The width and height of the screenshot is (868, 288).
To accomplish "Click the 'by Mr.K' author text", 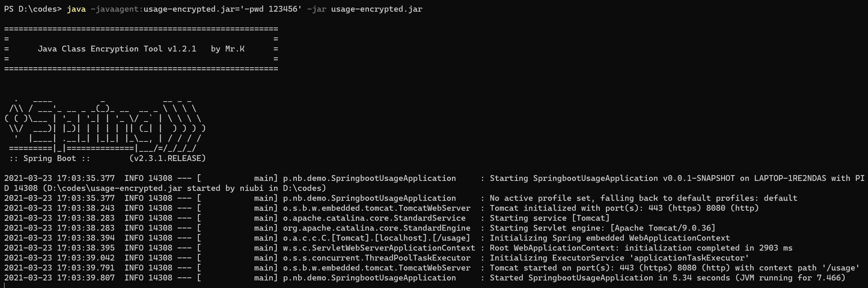I will pyautogui.click(x=228, y=49).
